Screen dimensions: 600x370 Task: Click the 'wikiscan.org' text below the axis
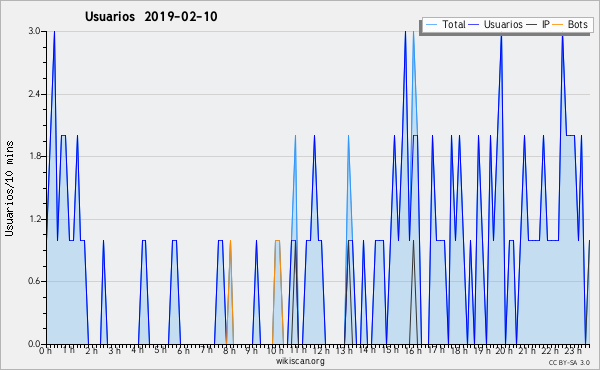[x=300, y=361]
